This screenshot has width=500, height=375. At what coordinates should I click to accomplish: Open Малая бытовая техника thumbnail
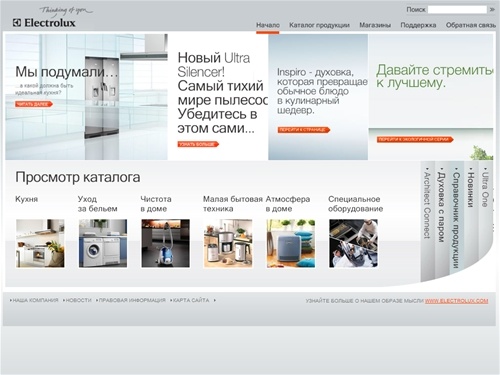(x=228, y=243)
